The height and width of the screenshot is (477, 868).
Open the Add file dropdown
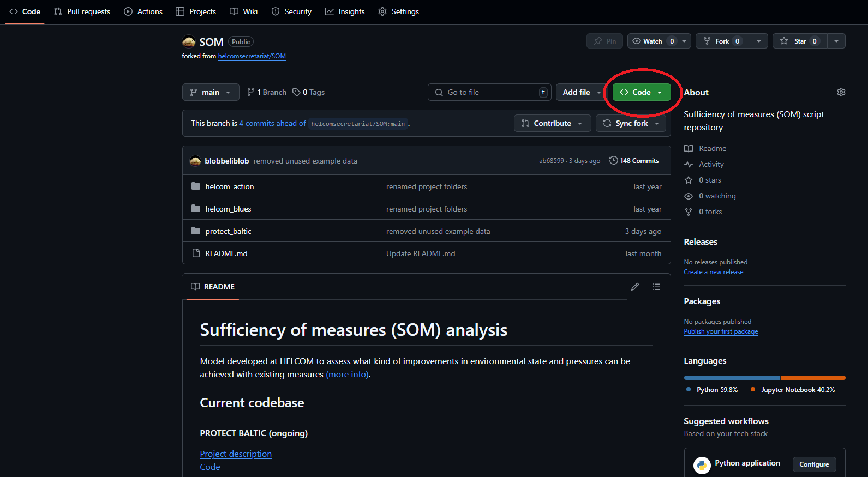point(582,92)
